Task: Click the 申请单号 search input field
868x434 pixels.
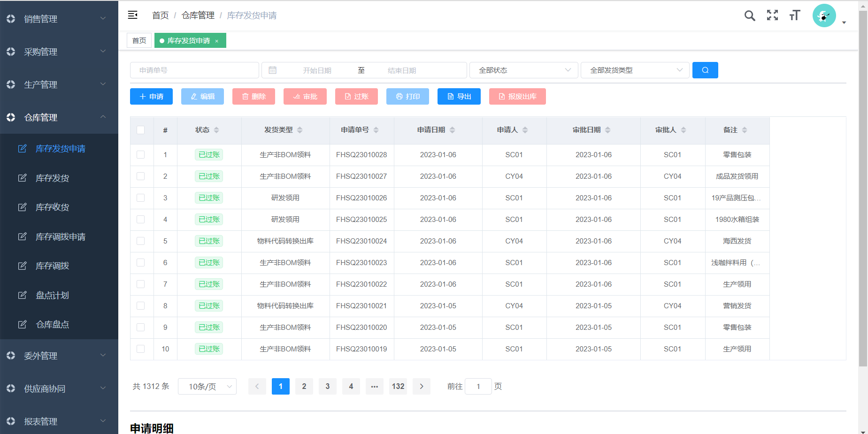Action: click(x=194, y=70)
